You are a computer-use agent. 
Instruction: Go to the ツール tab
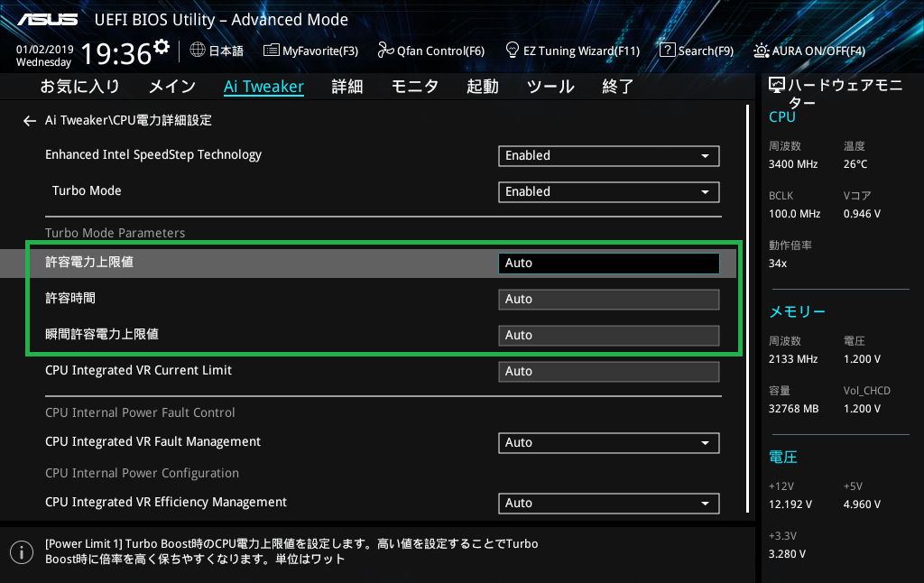tap(550, 87)
